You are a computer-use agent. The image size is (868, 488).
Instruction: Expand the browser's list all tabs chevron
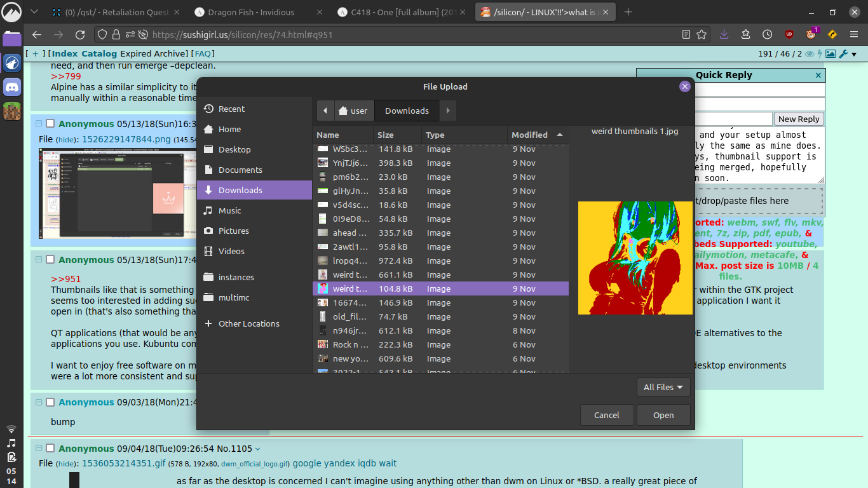(x=34, y=12)
